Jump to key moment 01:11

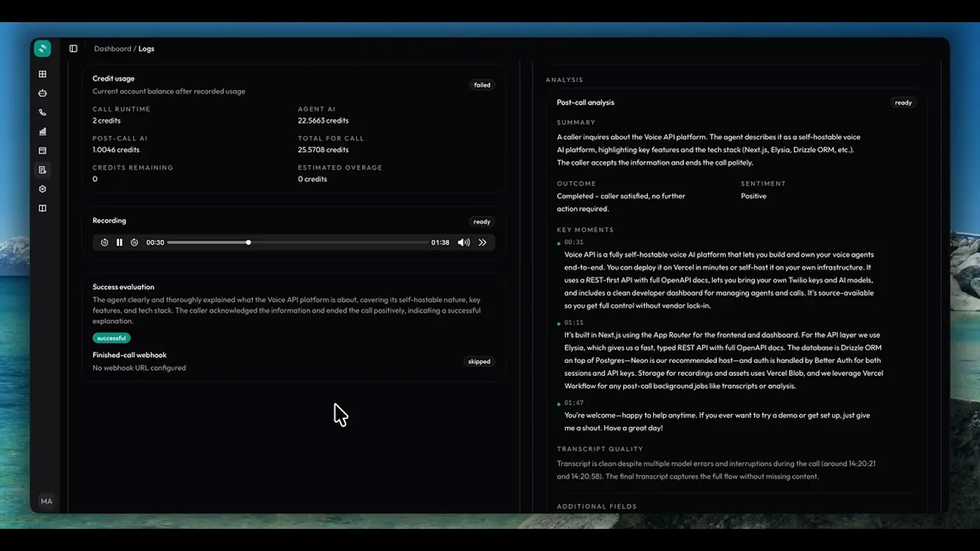[574, 322]
